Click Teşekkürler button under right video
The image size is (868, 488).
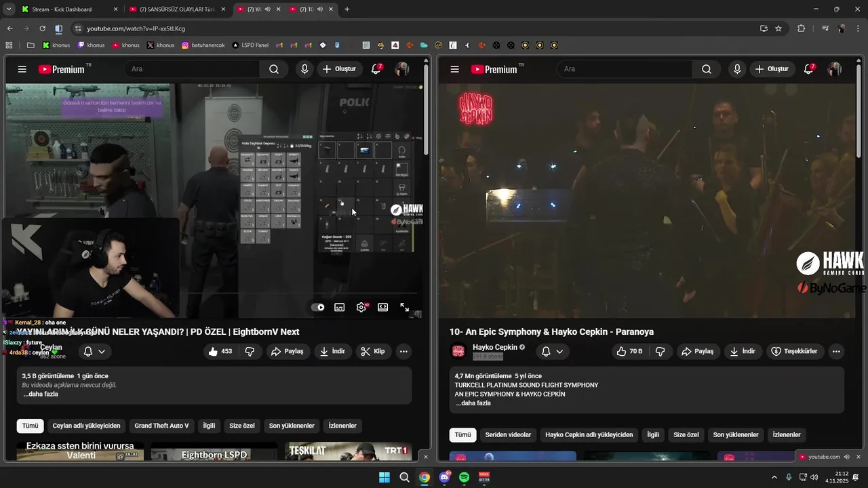click(x=795, y=351)
